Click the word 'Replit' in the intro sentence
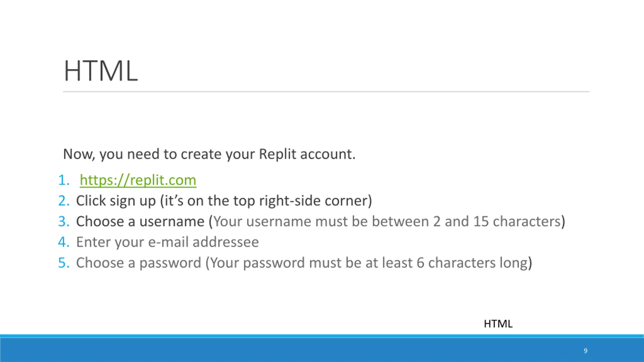 click(x=277, y=154)
